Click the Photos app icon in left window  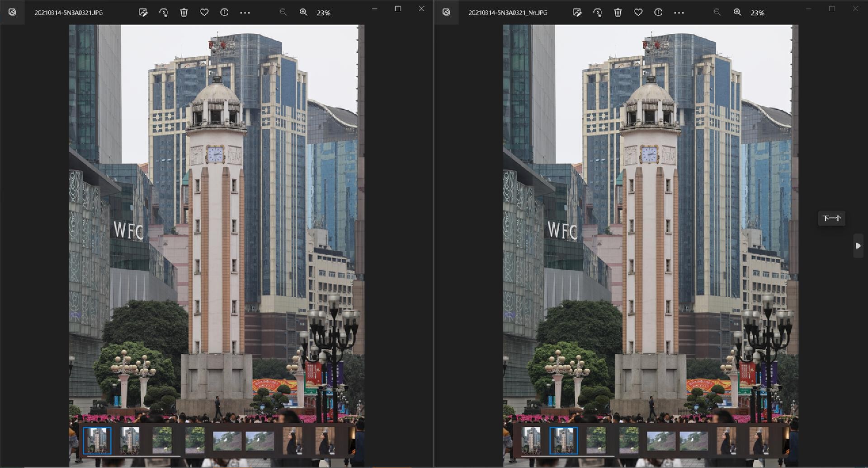tap(13, 12)
